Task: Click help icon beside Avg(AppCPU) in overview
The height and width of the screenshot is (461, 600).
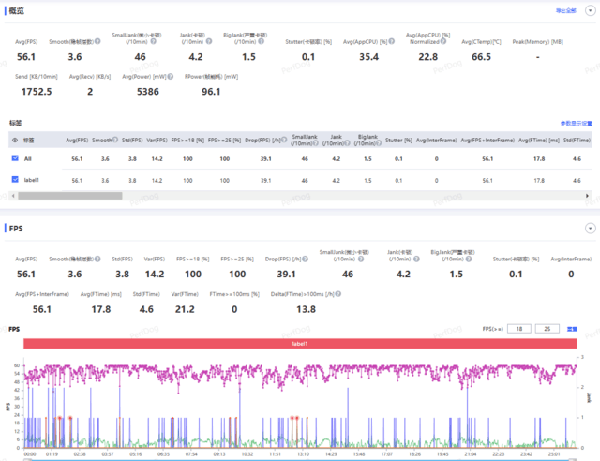Action: 391,42
